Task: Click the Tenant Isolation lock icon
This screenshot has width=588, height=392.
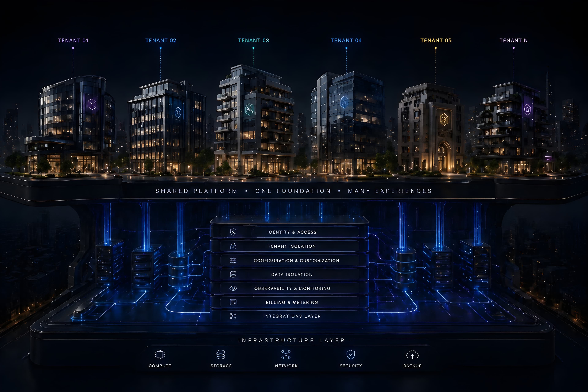Action: [x=233, y=246]
